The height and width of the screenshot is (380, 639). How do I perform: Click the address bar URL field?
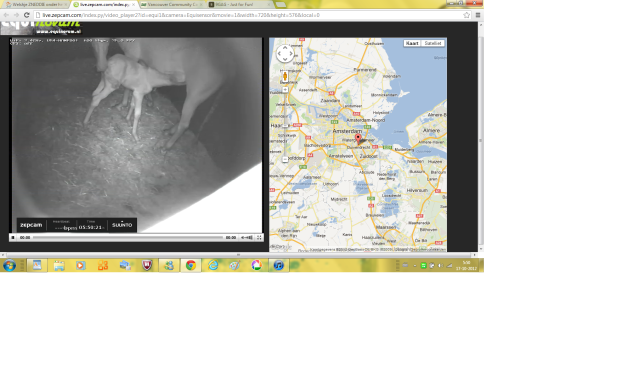click(x=249, y=15)
